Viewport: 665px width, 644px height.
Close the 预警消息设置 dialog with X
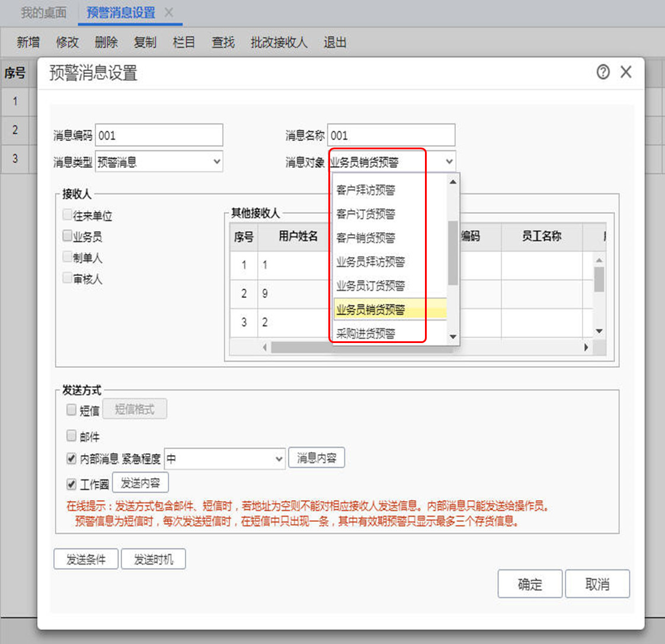[626, 72]
